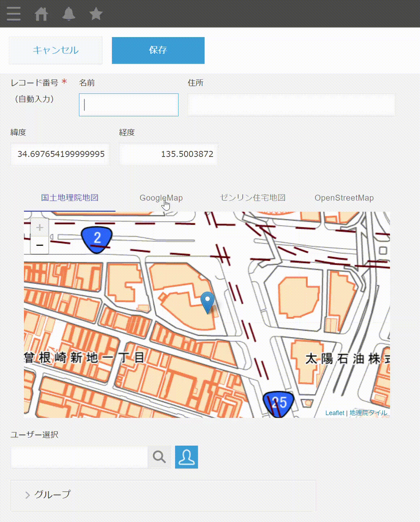Image resolution: width=420 pixels, height=522 pixels.
Task: Open notifications bell icon
Action: coord(69,14)
